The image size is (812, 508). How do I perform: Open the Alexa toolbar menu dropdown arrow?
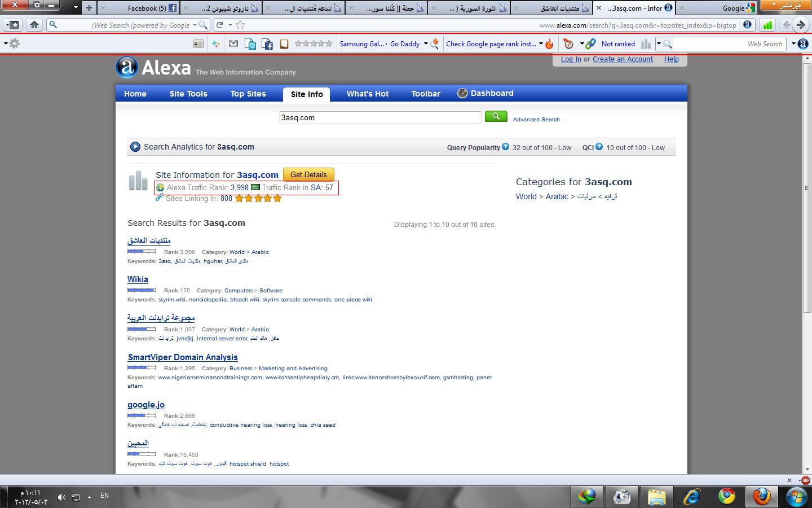(x=793, y=43)
